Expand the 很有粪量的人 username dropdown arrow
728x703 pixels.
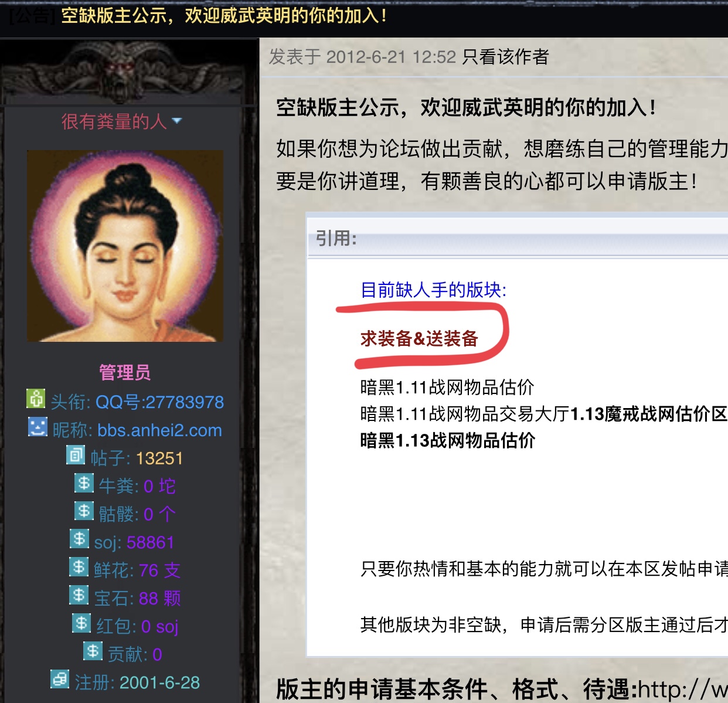pyautogui.click(x=177, y=121)
